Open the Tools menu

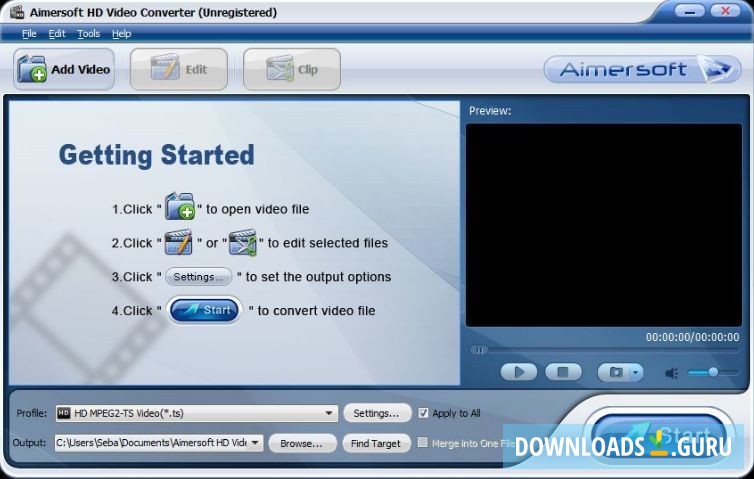click(88, 34)
